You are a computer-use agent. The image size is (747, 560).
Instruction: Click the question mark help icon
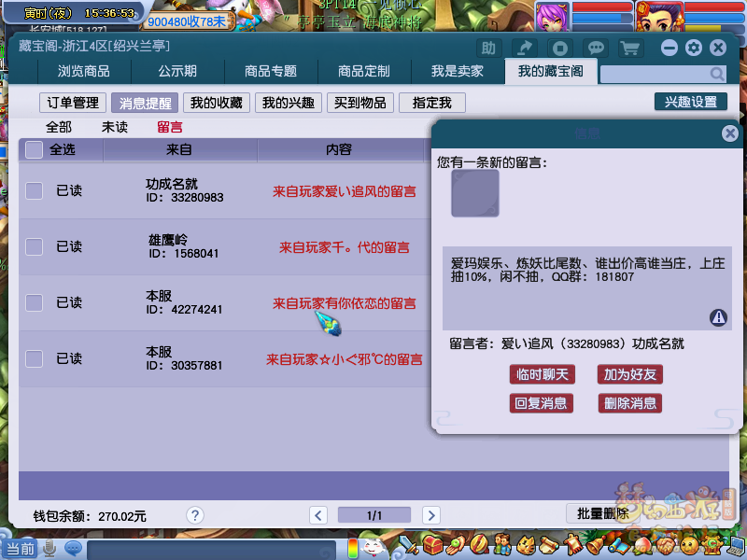point(195,515)
